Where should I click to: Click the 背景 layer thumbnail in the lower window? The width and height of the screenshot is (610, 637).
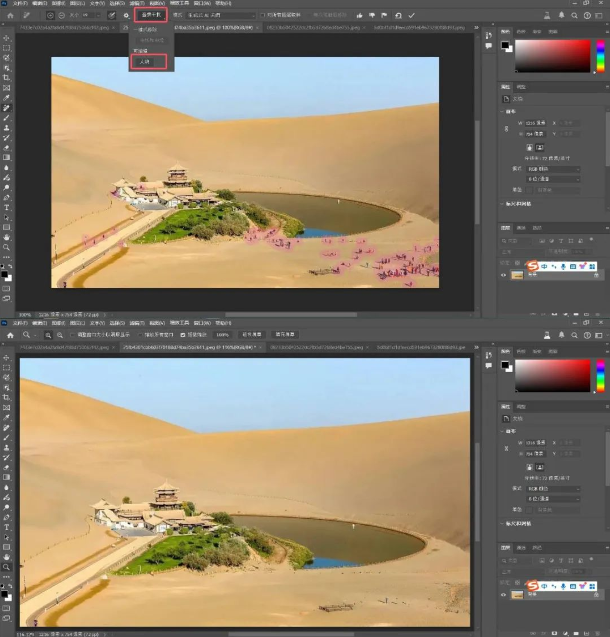point(518,594)
